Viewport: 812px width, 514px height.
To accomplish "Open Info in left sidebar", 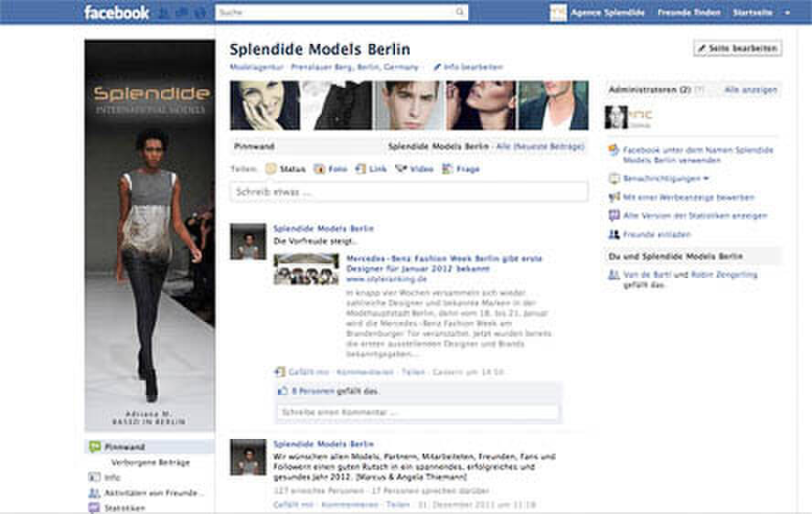I will (x=112, y=477).
